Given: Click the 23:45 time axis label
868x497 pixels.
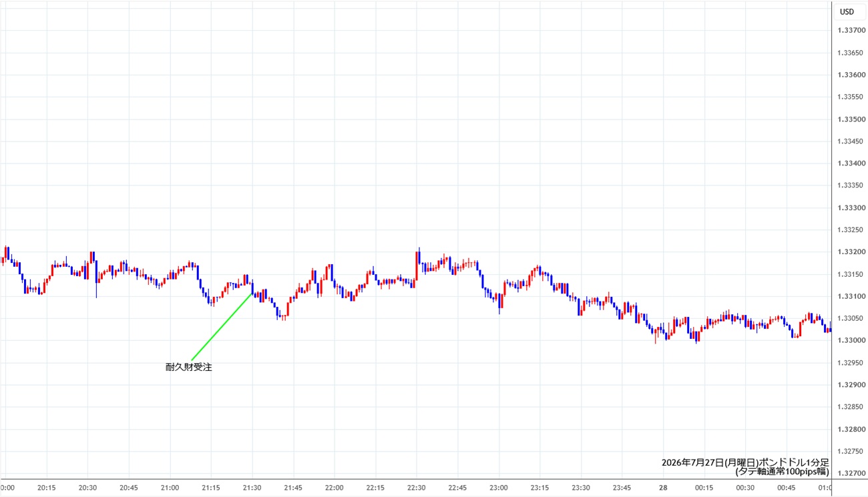Looking at the screenshot, I should 622,488.
